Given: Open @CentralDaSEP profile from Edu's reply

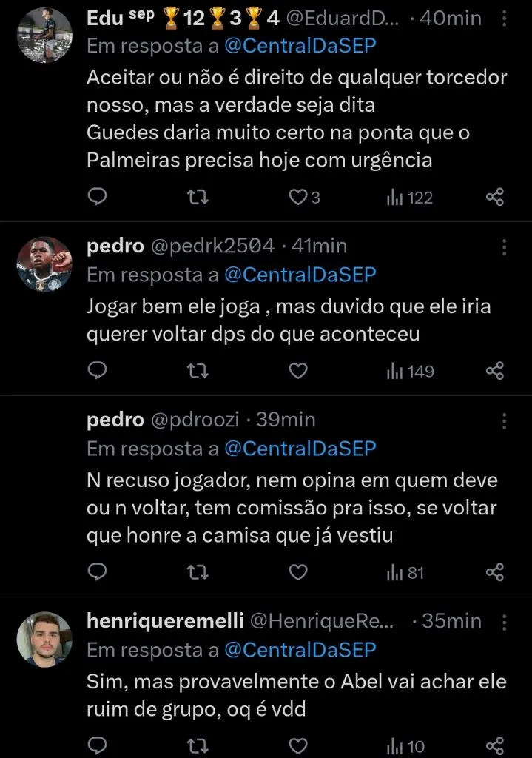Looking at the screenshot, I should pos(299,46).
